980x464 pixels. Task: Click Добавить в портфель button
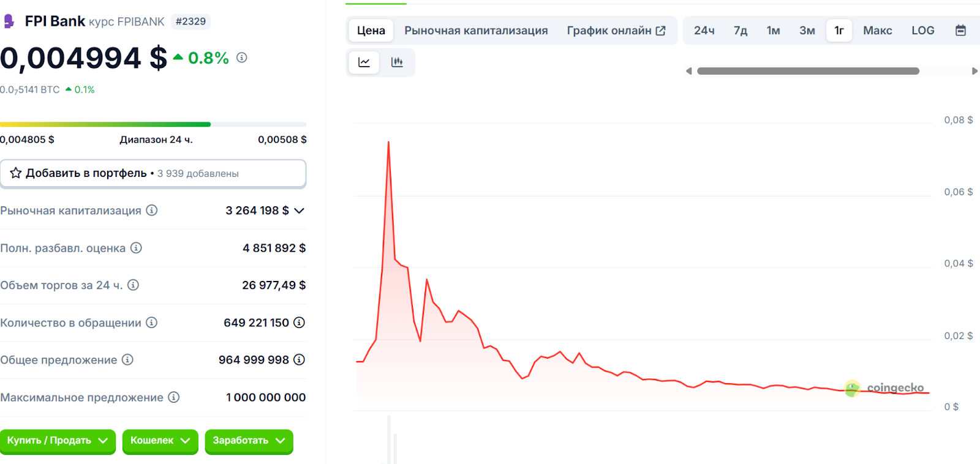(x=153, y=173)
